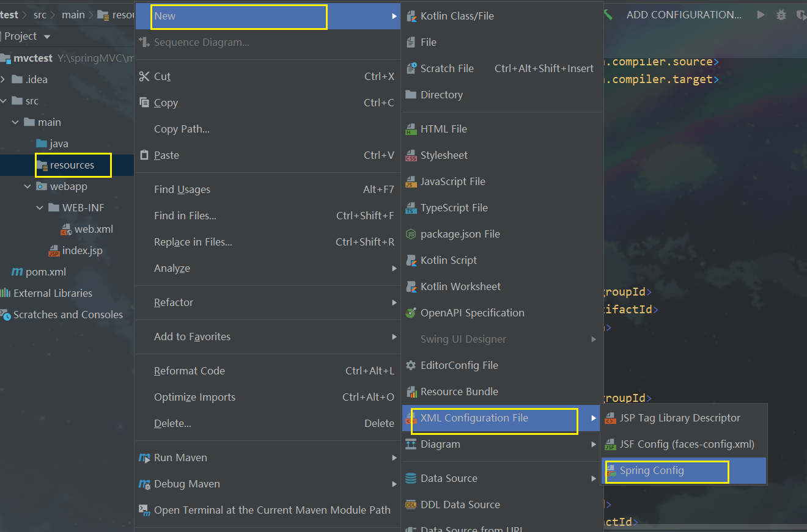Select the java folder

point(59,144)
